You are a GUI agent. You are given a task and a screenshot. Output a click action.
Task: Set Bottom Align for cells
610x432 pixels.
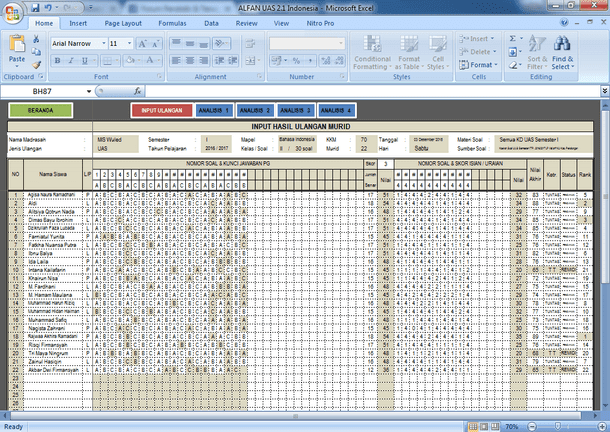[203, 43]
